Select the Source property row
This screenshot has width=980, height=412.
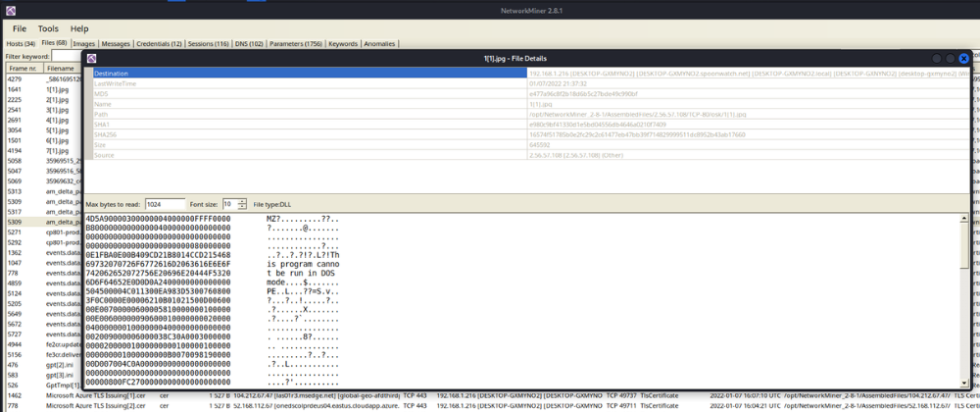click(527, 154)
